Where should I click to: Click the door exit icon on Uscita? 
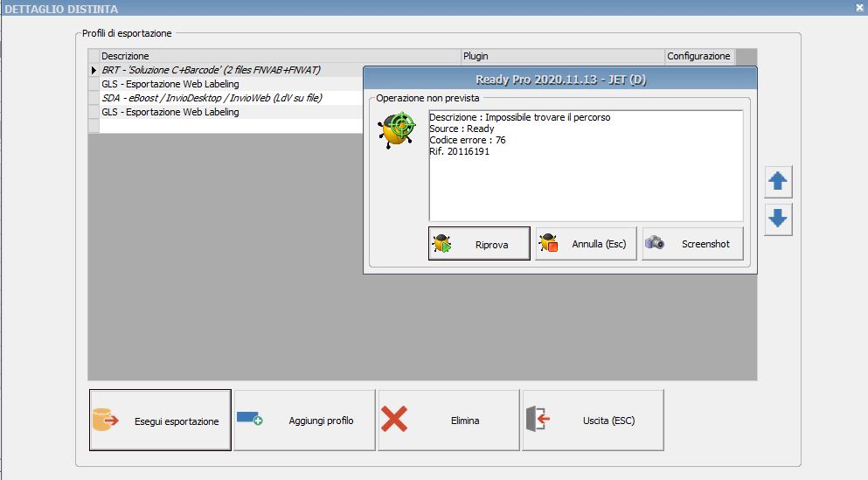click(538, 419)
